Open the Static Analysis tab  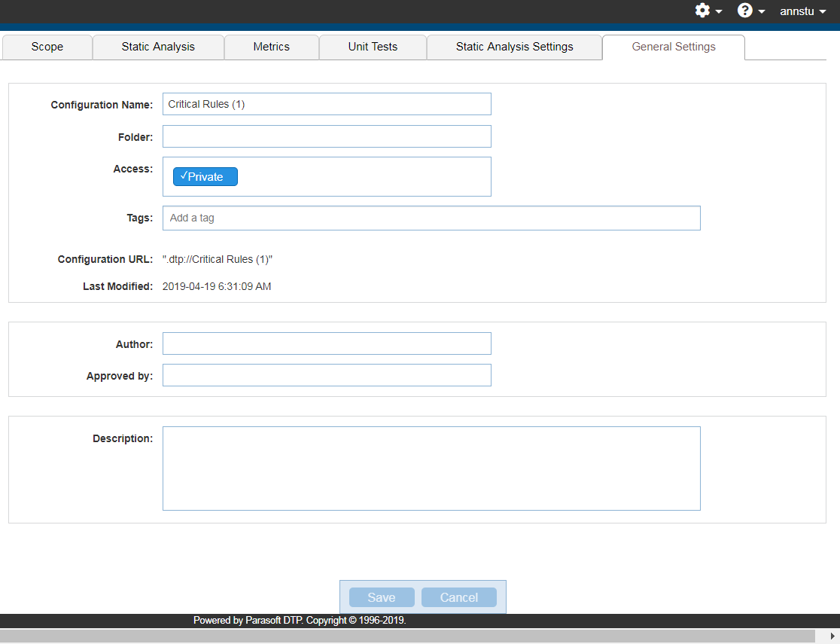(158, 47)
